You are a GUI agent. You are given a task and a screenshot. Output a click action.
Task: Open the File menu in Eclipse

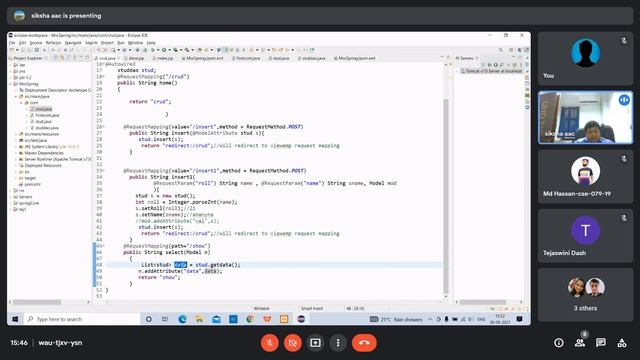click(12, 43)
